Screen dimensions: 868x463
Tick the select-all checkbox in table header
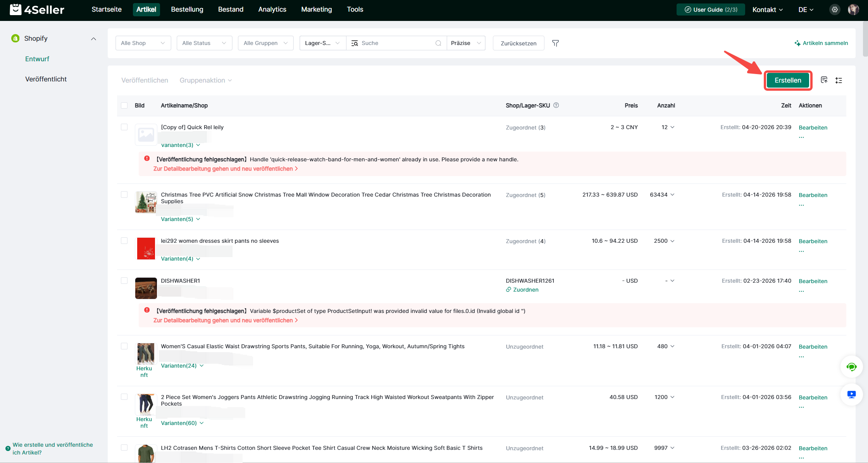pyautogui.click(x=124, y=105)
